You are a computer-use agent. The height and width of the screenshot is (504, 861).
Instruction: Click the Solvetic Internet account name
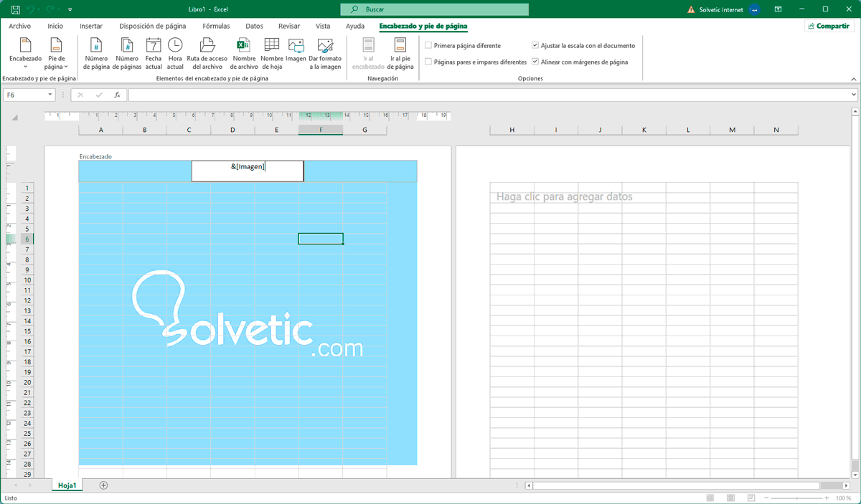(720, 9)
